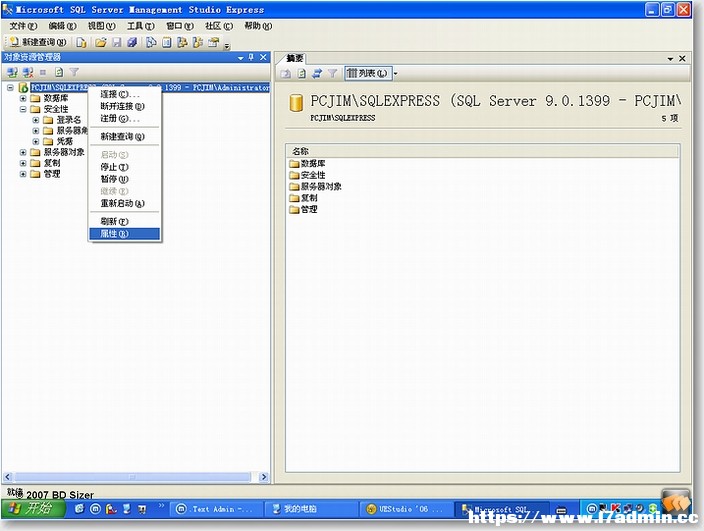The height and width of the screenshot is (531, 704).
Task: Expand the 服务器对象 tree node
Action: [23, 152]
